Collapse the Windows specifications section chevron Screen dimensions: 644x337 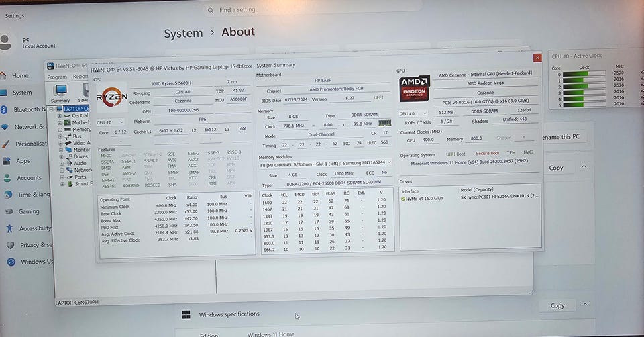click(585, 305)
